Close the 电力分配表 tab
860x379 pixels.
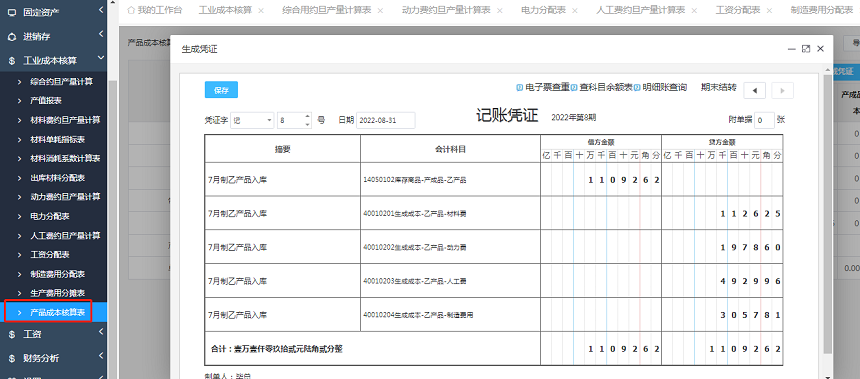tap(575, 10)
